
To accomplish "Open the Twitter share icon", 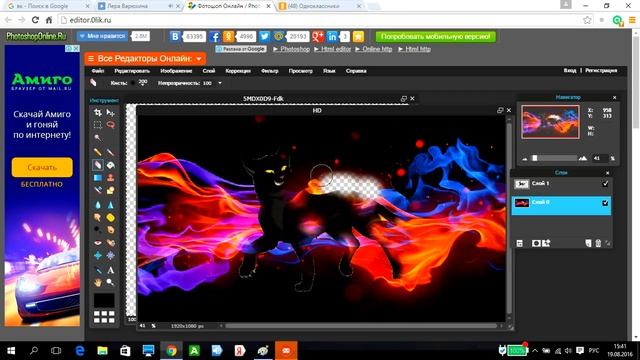I will tap(264, 37).
